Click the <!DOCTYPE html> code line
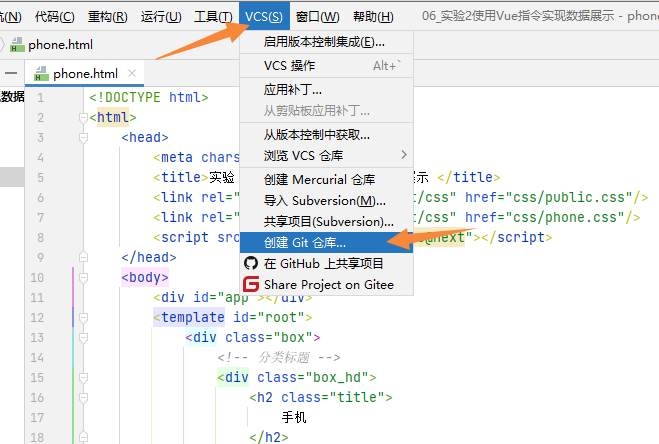 coord(149,98)
